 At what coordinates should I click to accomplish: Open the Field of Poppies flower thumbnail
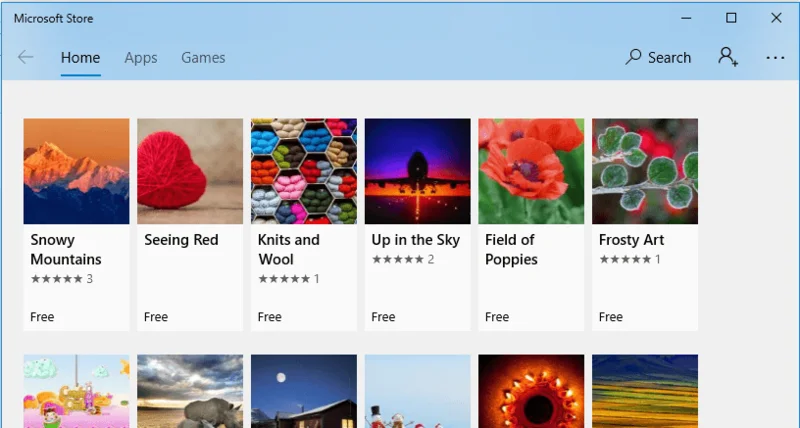click(532, 171)
